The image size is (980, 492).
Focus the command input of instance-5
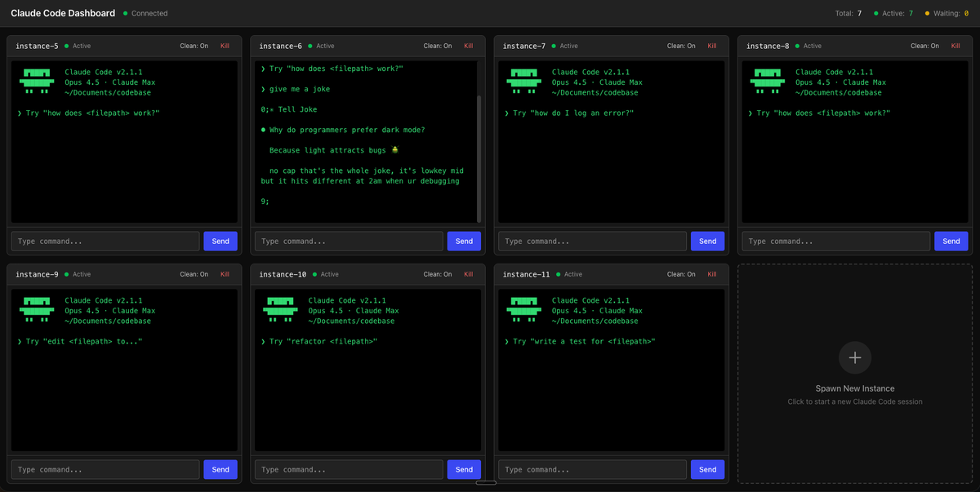pyautogui.click(x=105, y=241)
